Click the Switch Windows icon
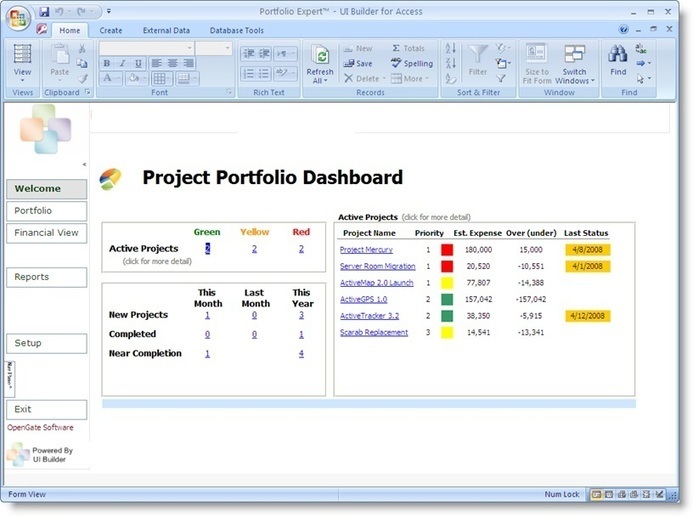Image resolution: width=693 pixels, height=516 pixels. 574,55
